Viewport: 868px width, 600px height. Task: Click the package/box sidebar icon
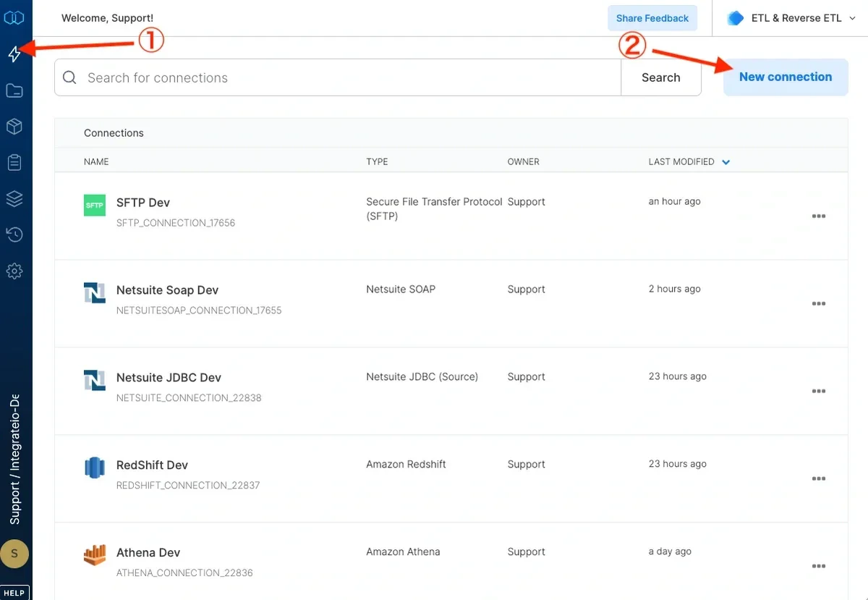[15, 126]
